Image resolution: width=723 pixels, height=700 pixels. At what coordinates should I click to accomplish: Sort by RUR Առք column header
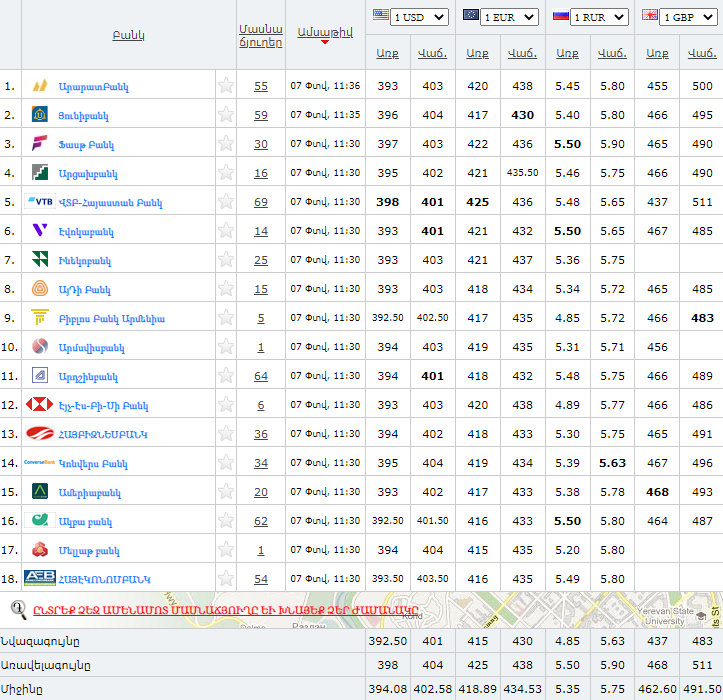point(567,53)
